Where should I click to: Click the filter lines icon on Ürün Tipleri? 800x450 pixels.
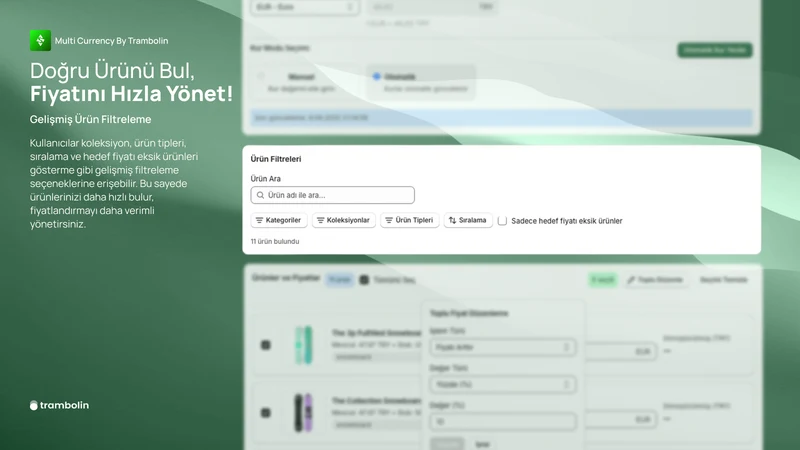coord(389,220)
